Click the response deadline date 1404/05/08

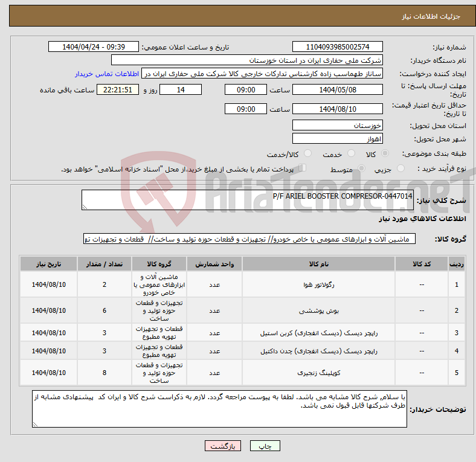point(337,89)
